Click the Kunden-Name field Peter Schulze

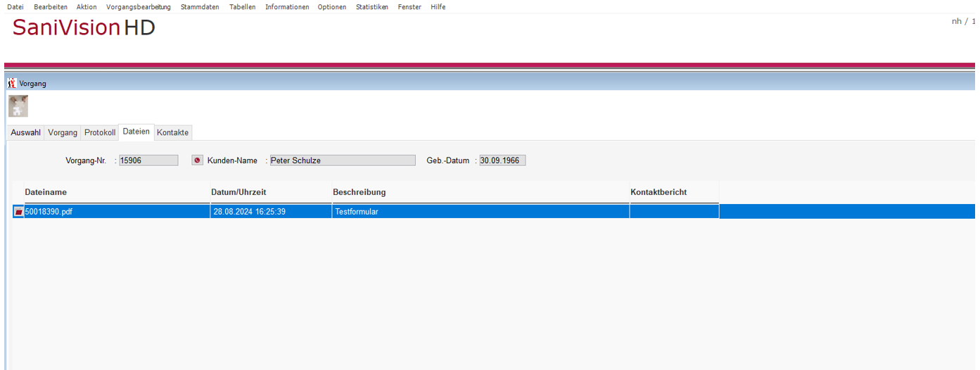pyautogui.click(x=343, y=160)
